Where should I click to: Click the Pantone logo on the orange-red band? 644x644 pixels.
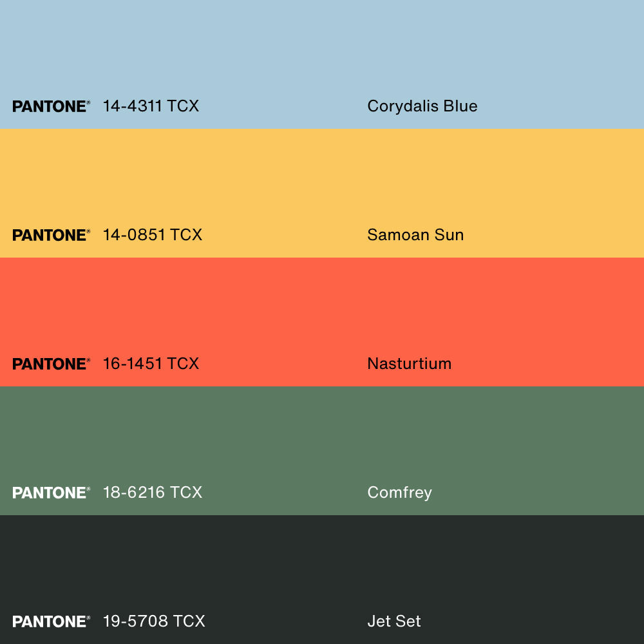51,364
